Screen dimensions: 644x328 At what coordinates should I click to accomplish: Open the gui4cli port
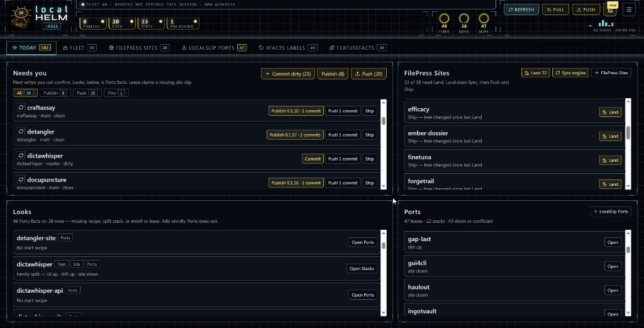point(613,266)
